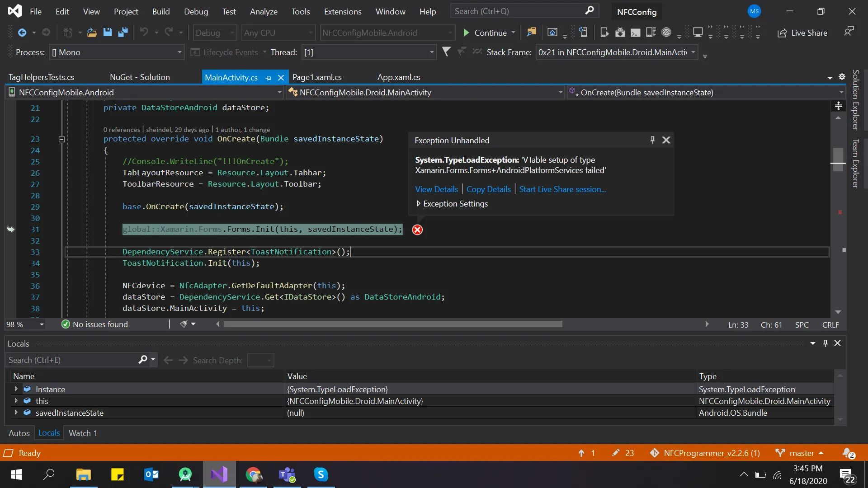Click the View Details link
The height and width of the screenshot is (488, 868).
coord(436,189)
